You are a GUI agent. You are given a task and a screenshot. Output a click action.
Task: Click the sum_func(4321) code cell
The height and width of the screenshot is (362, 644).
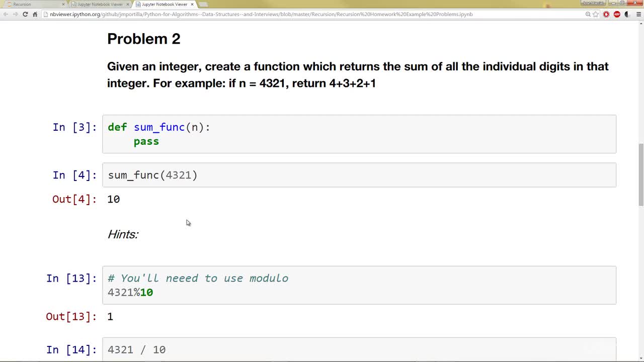point(359,175)
